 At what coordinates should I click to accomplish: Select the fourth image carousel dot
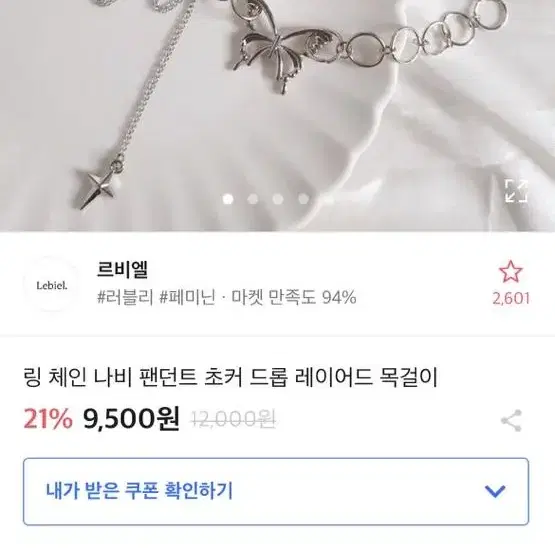click(x=303, y=199)
